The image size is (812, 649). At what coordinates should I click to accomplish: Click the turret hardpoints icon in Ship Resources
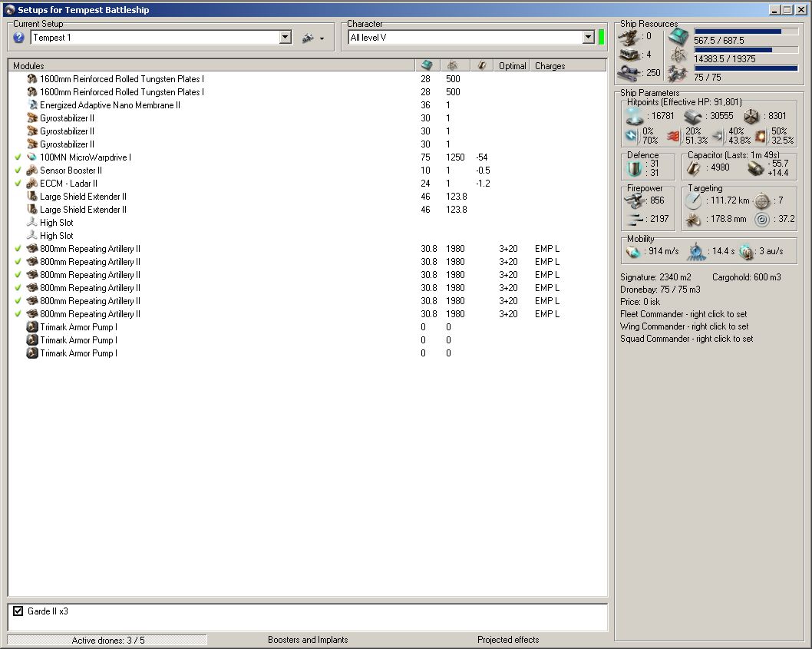629,36
